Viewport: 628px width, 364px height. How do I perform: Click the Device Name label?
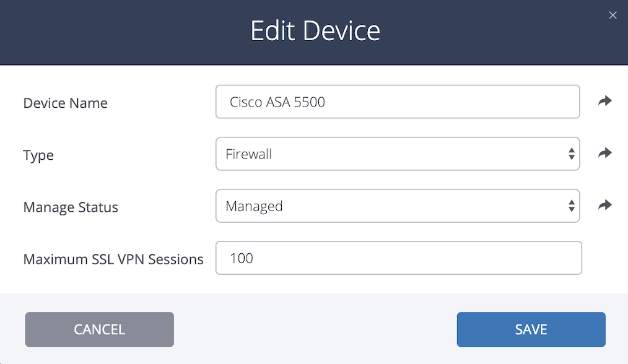(x=65, y=103)
